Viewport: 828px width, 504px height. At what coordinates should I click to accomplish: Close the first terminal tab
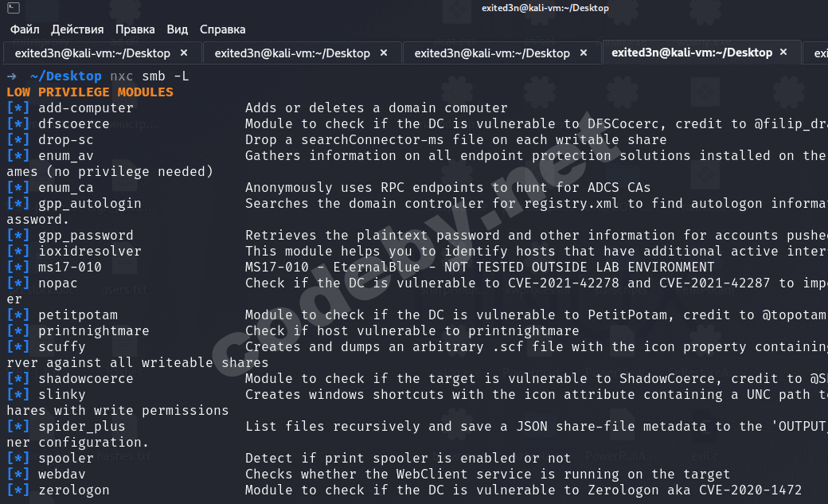(184, 53)
